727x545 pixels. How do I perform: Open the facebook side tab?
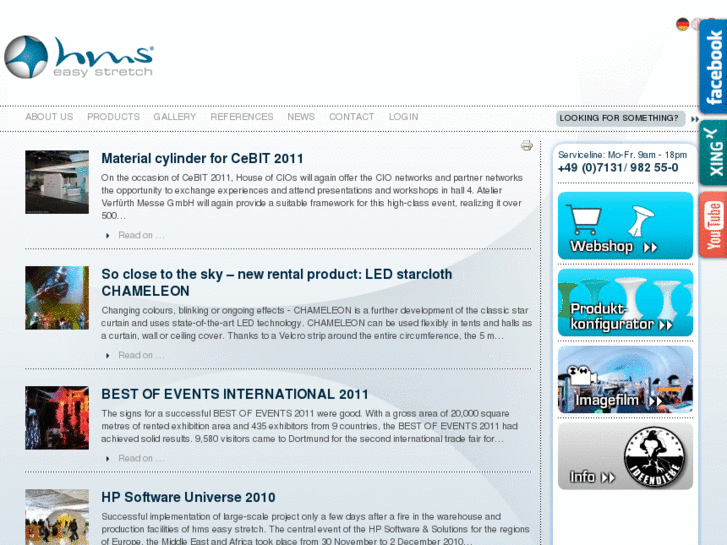click(x=713, y=66)
